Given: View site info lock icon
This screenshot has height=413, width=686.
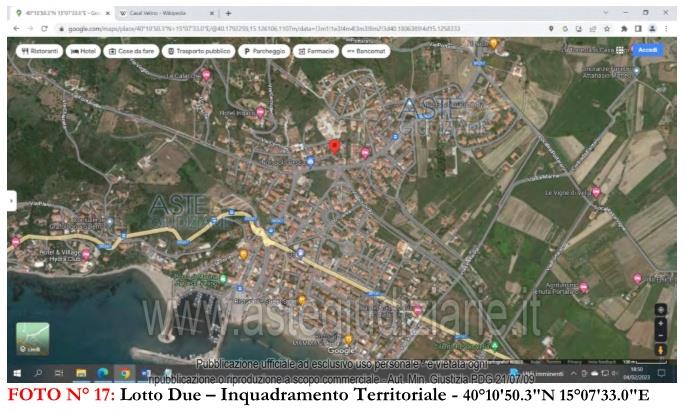Looking at the screenshot, I should click(x=61, y=29).
